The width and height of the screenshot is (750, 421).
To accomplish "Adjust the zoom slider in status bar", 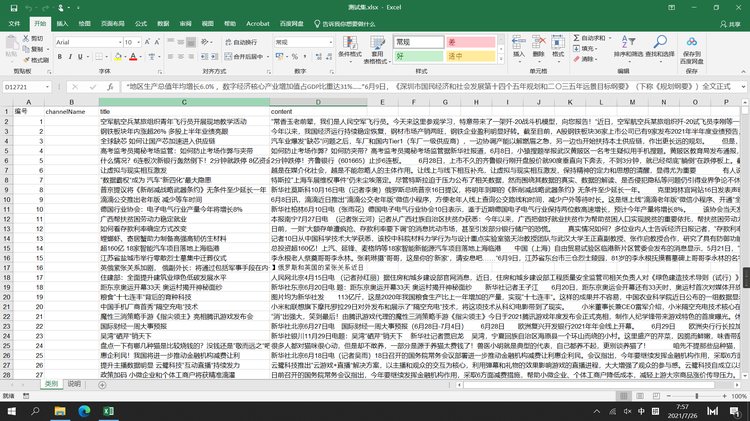I will [696, 396].
